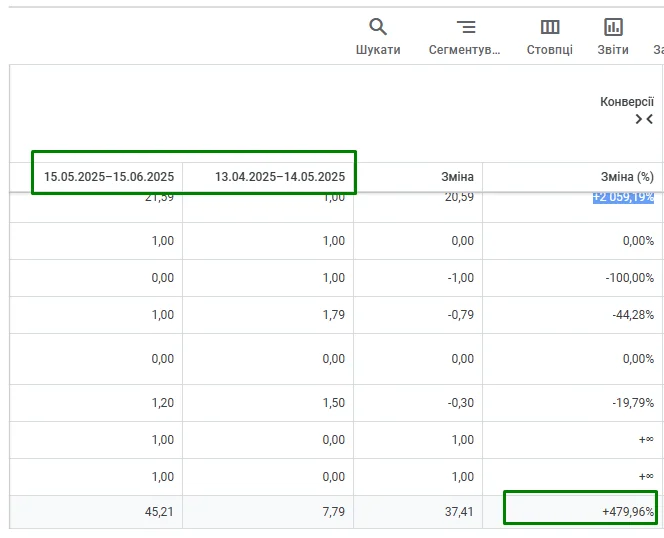Select the -100,00% change cell
664x538 pixels.
(630, 278)
